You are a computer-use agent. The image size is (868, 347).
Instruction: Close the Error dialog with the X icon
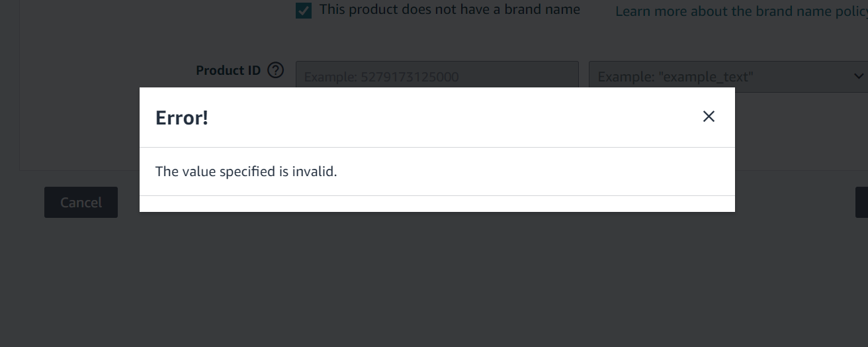pos(709,117)
